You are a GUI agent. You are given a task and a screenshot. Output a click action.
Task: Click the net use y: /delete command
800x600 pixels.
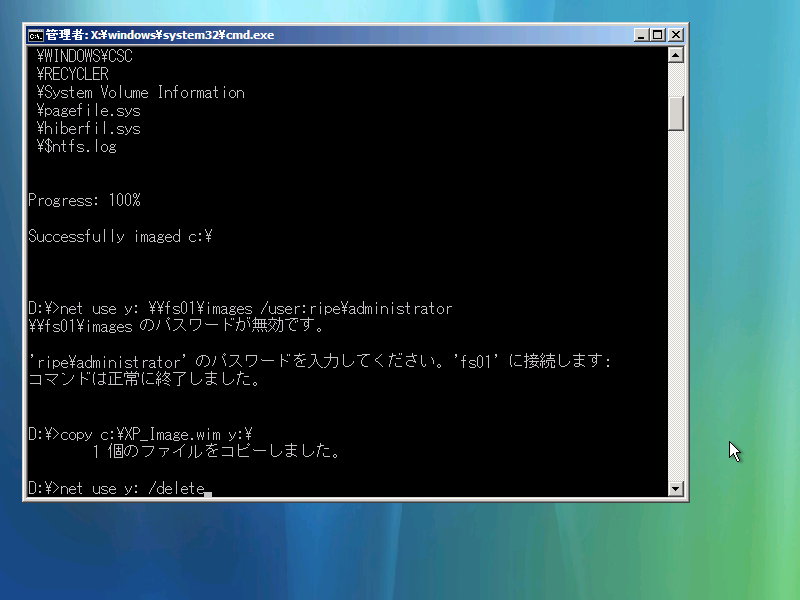116,488
